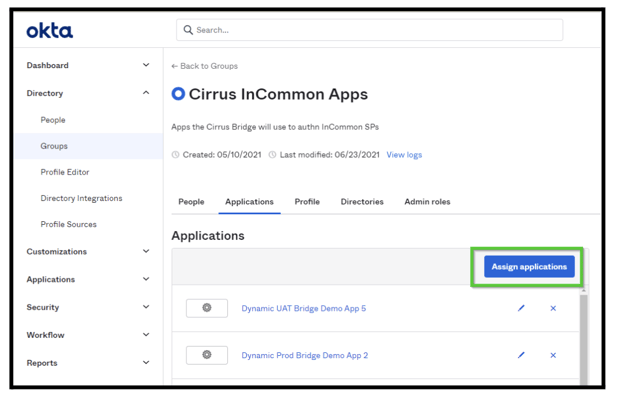Open People under Directory
621x403 pixels.
(x=53, y=120)
